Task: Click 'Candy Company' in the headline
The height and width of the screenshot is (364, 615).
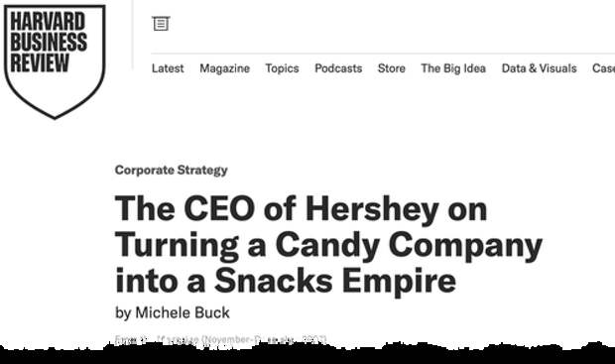Action: click(409, 244)
